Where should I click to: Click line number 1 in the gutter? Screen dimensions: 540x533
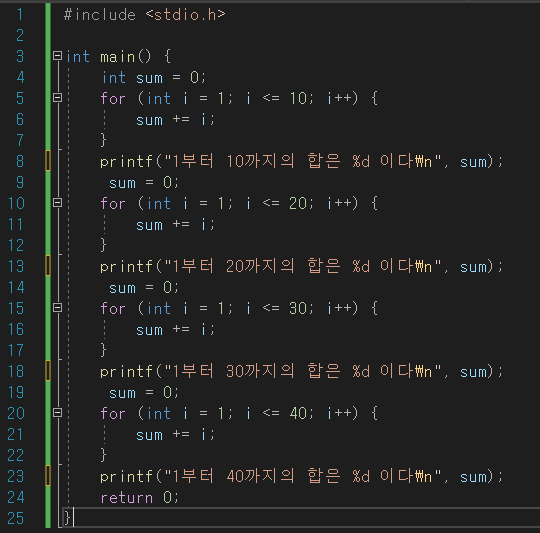(20, 14)
